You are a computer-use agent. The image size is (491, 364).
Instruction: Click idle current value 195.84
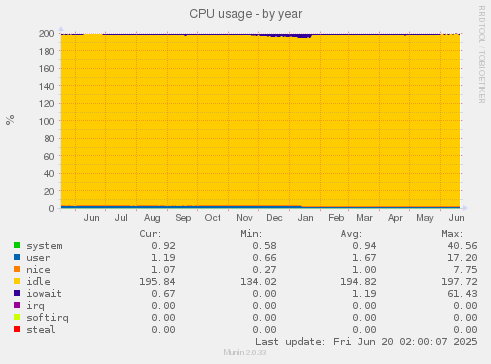(x=157, y=282)
